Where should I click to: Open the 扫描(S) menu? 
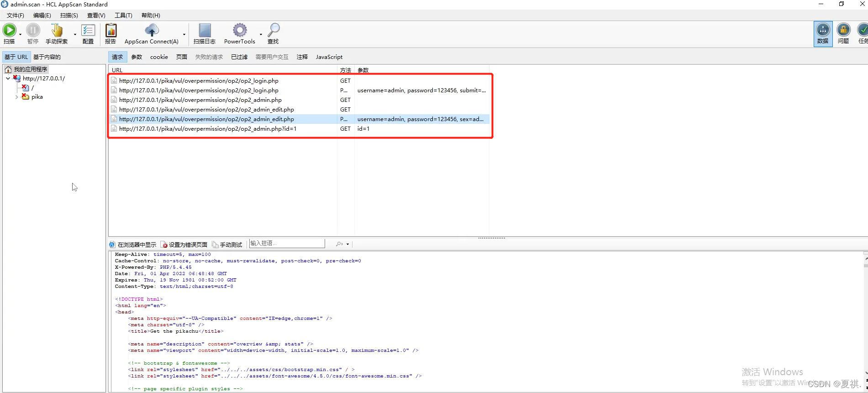69,15
